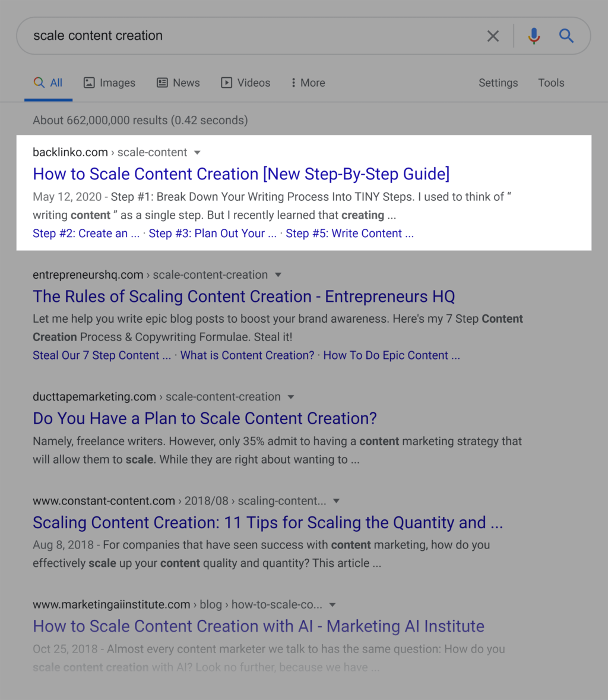The width and height of the screenshot is (608, 700).
Task: Open 'What is Content Creation?' sitelink
Action: [x=247, y=355]
